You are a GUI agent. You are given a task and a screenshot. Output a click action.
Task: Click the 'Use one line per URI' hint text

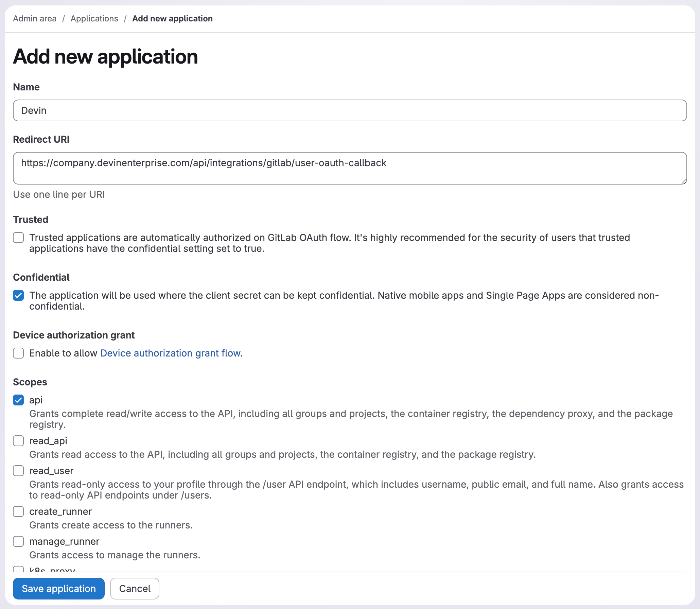59,194
